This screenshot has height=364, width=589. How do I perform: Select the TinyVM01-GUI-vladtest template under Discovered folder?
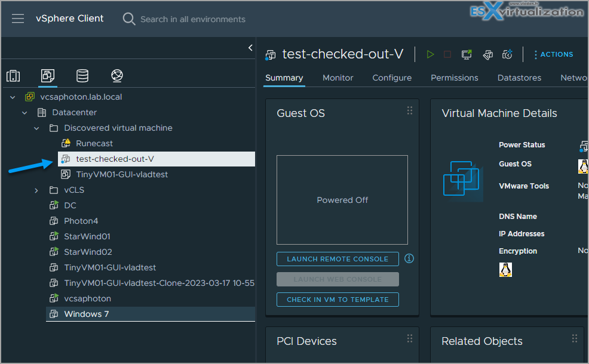coord(122,174)
